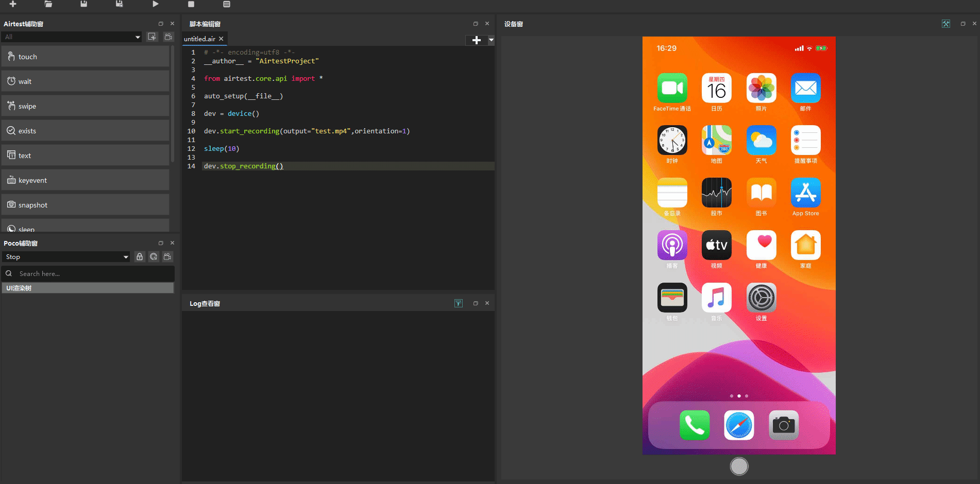The height and width of the screenshot is (484, 980).
Task: Click the Poco 'Search here...' field
Action: point(88,274)
